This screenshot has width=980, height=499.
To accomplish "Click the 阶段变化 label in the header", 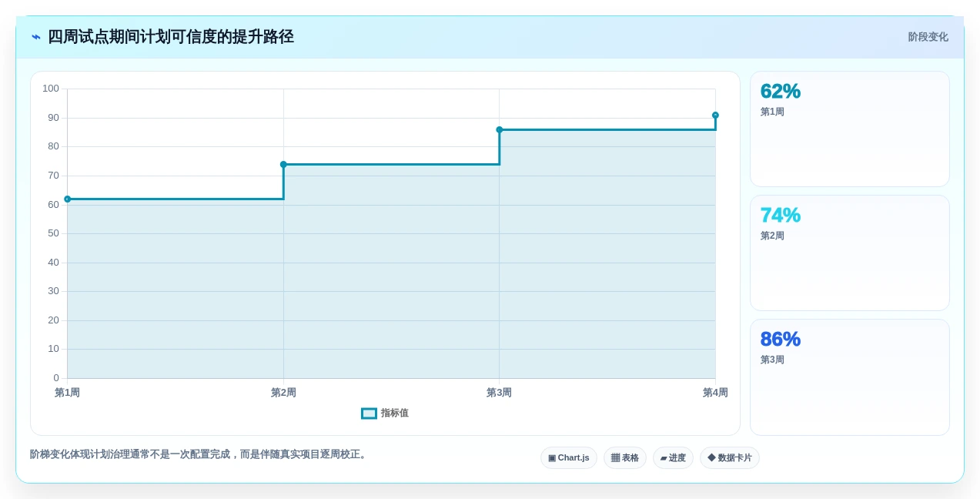I will [x=928, y=37].
